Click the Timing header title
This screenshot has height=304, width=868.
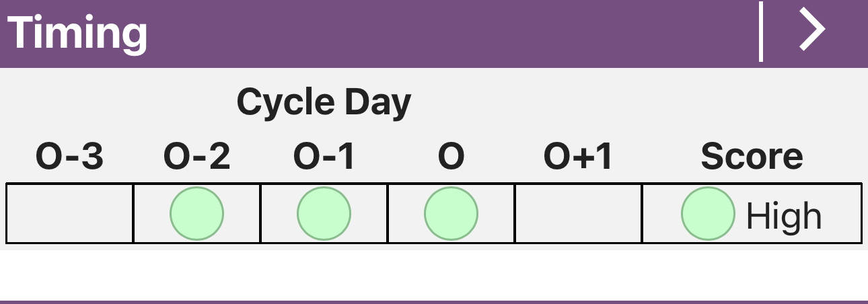[77, 32]
